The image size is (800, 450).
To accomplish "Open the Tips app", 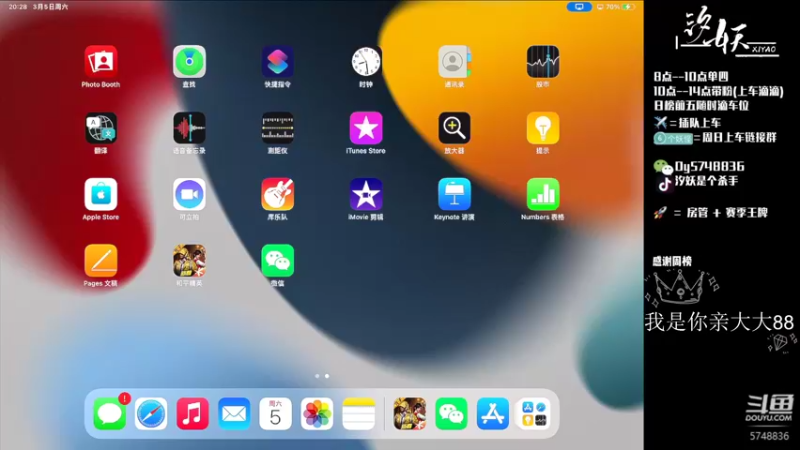I will (543, 128).
